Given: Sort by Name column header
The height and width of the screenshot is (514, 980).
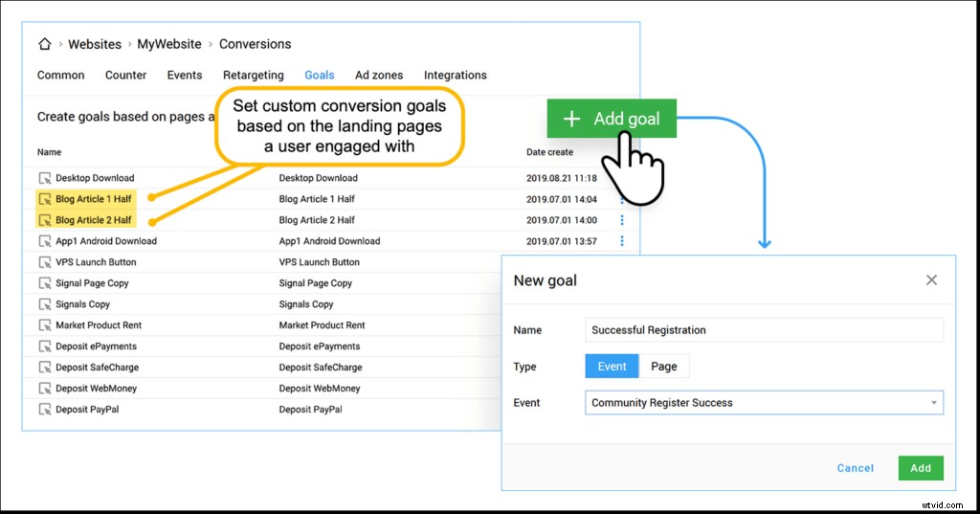Looking at the screenshot, I should [50, 152].
